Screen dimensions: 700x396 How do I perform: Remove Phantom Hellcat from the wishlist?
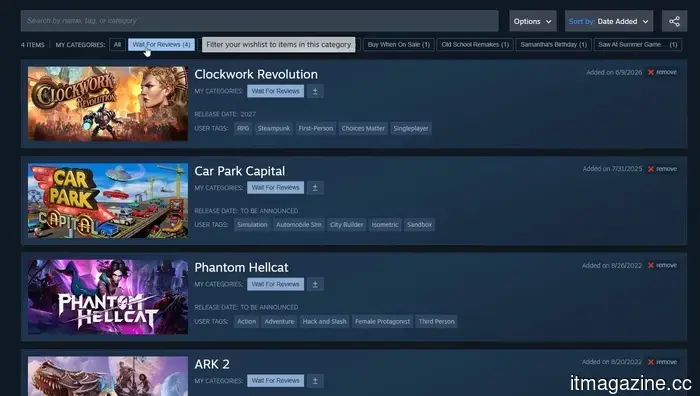point(662,265)
